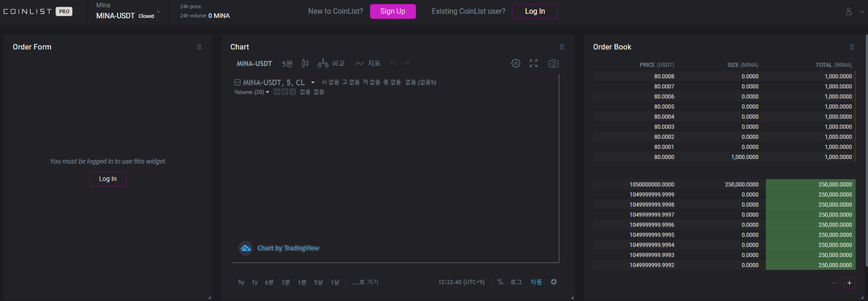Image resolution: width=868 pixels, height=301 pixels.
Task: Click the 24h price label in header
Action: pos(190,6)
